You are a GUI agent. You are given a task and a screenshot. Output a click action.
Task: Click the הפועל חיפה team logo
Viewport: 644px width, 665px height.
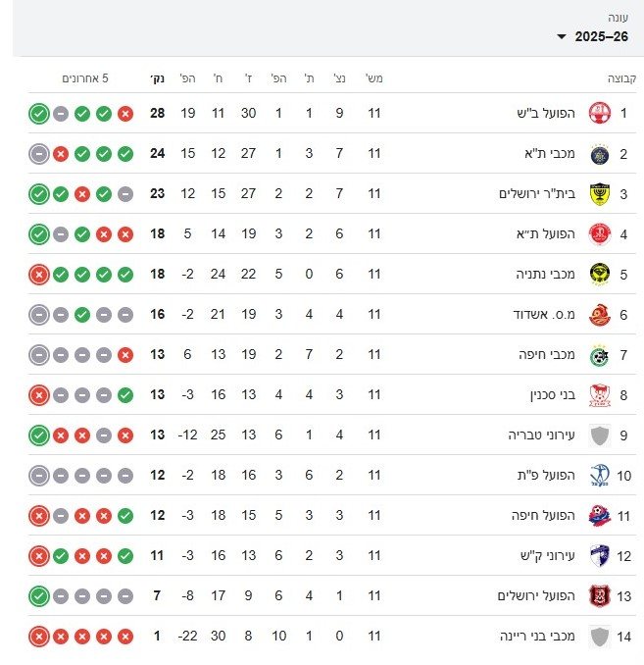[598, 516]
